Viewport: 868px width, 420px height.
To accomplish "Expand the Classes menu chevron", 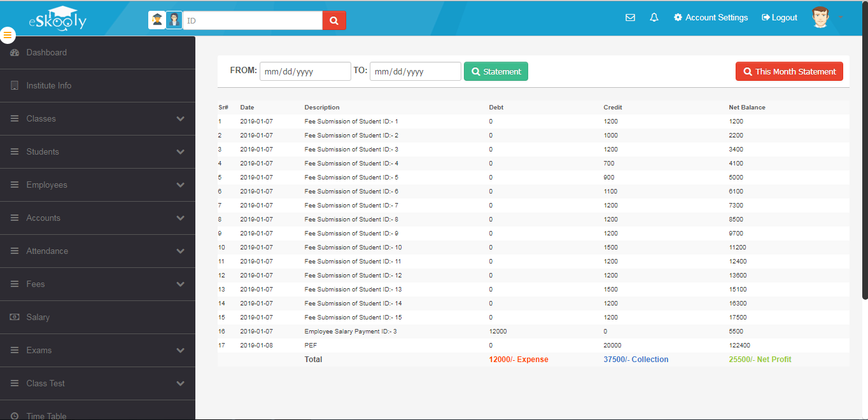I will coord(181,119).
